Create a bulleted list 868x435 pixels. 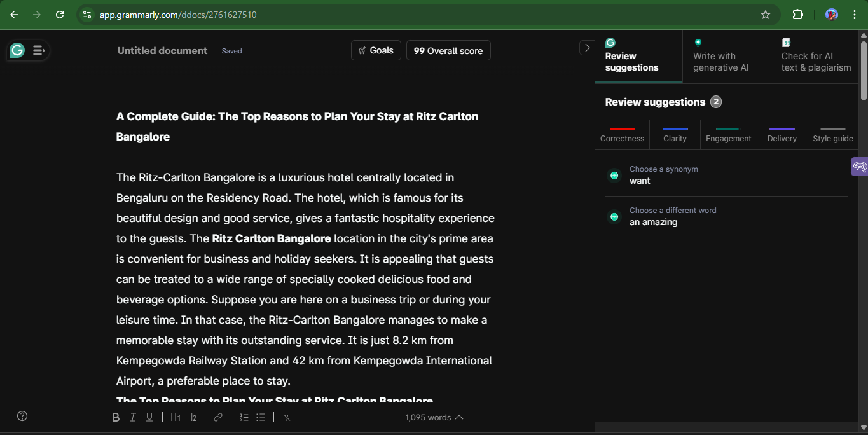point(261,417)
